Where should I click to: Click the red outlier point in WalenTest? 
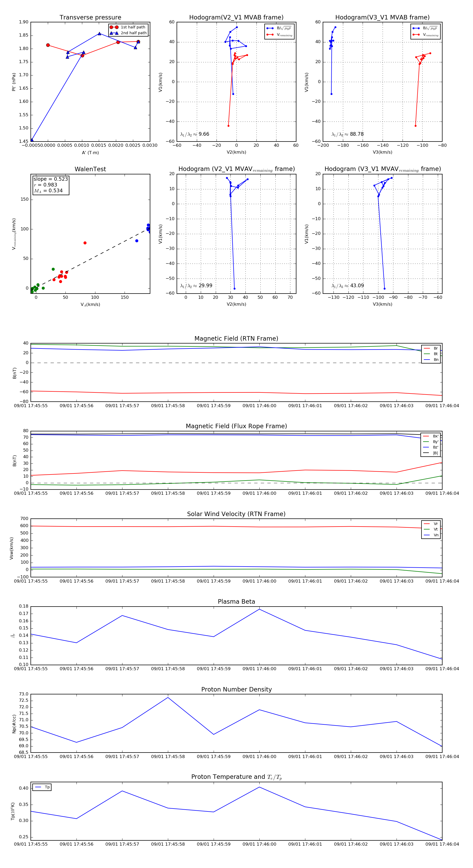click(85, 243)
